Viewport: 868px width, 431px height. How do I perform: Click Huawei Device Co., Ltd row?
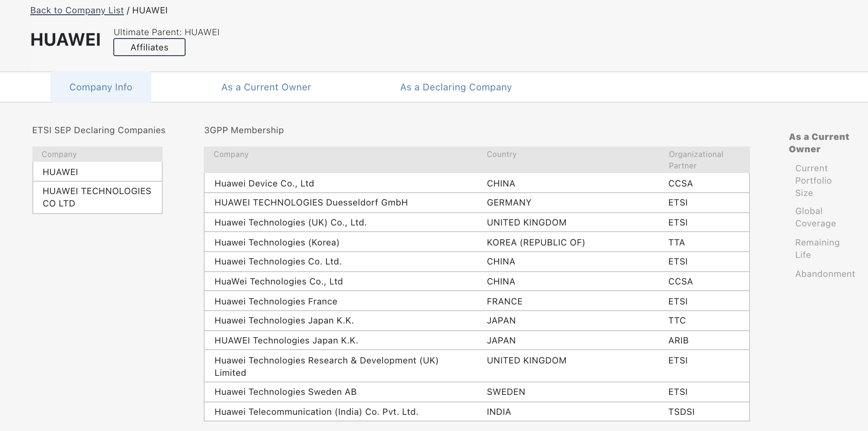coord(476,183)
